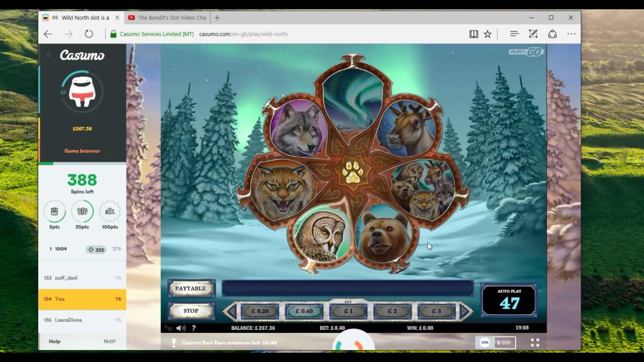Select the 'You' leaderboard row
This screenshot has width=644, height=362.
pyautogui.click(x=82, y=299)
